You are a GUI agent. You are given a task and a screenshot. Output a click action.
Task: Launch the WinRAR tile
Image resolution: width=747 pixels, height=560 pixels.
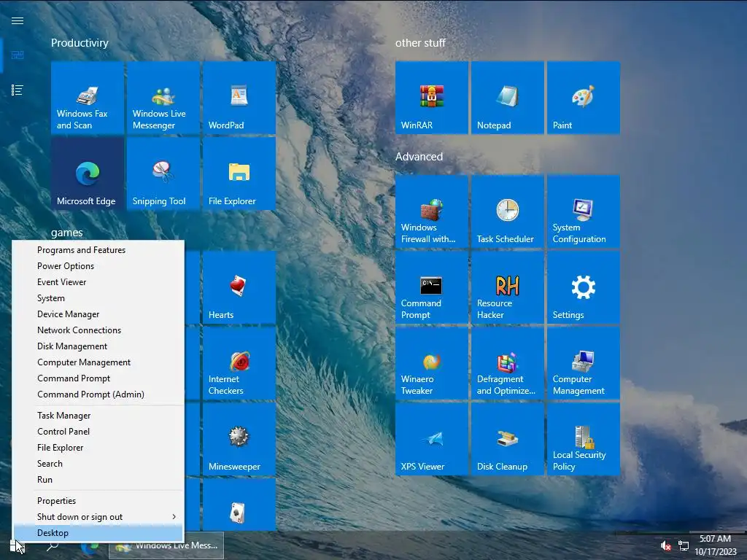point(432,98)
